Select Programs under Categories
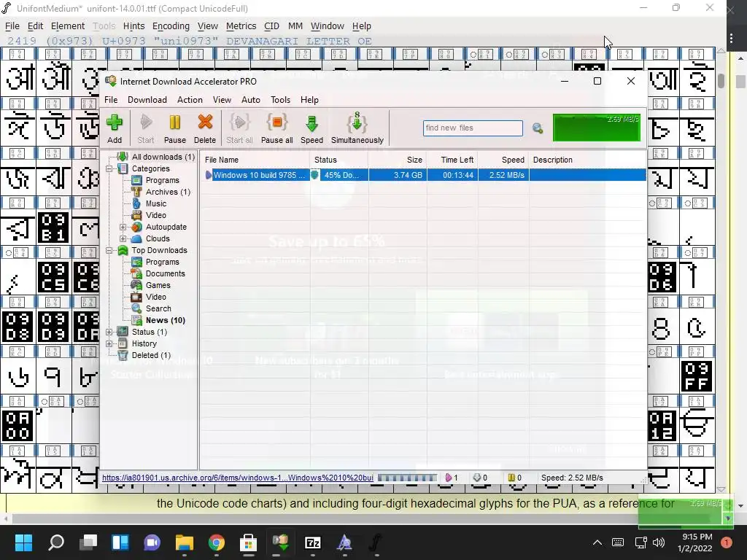Viewport: 747px width, 560px height. (x=163, y=180)
